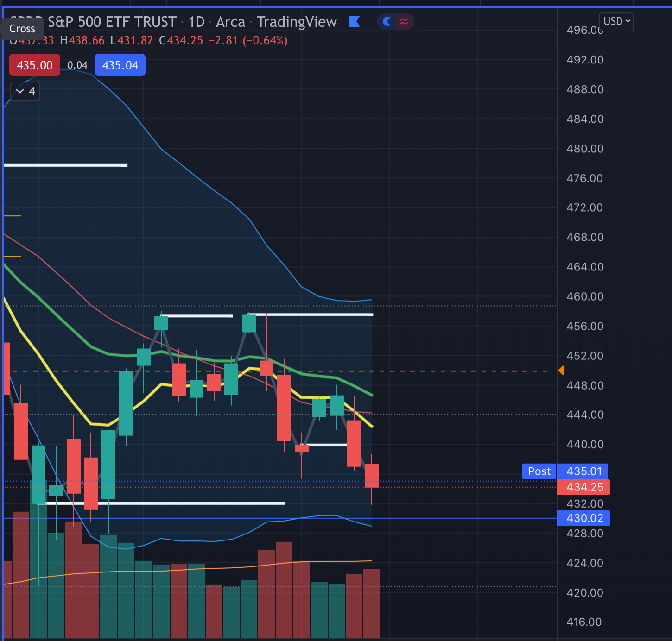Click the red 435.00 sell button

35,65
